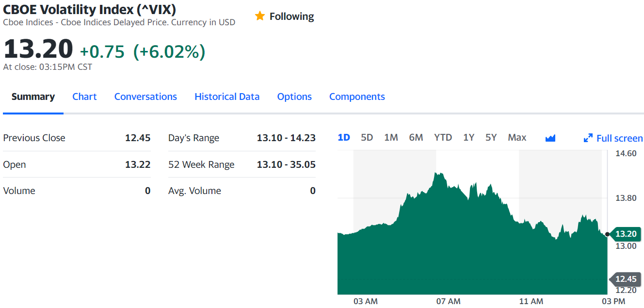
Task: Click the Avg. Volume label
Action: coord(194,191)
